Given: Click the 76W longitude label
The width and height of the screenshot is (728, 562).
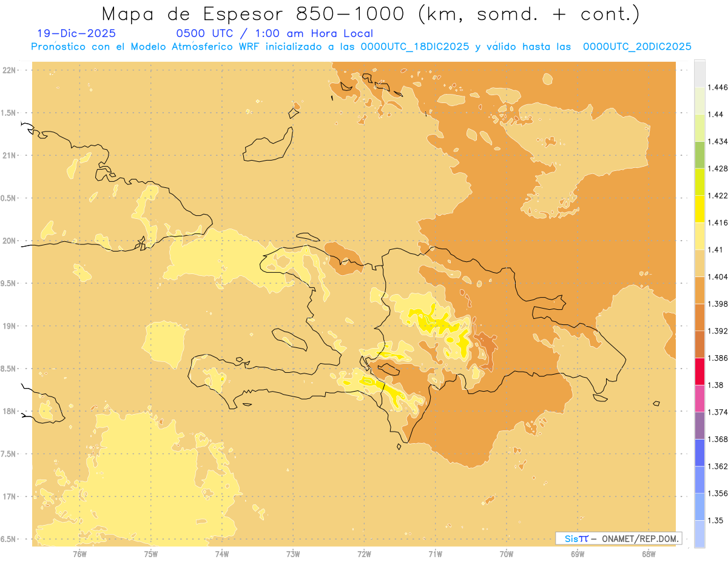Looking at the screenshot, I should (79, 554).
